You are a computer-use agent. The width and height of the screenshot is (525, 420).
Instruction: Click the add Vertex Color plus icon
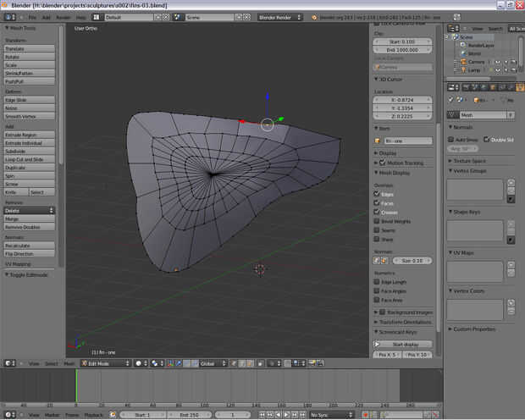tap(511, 302)
